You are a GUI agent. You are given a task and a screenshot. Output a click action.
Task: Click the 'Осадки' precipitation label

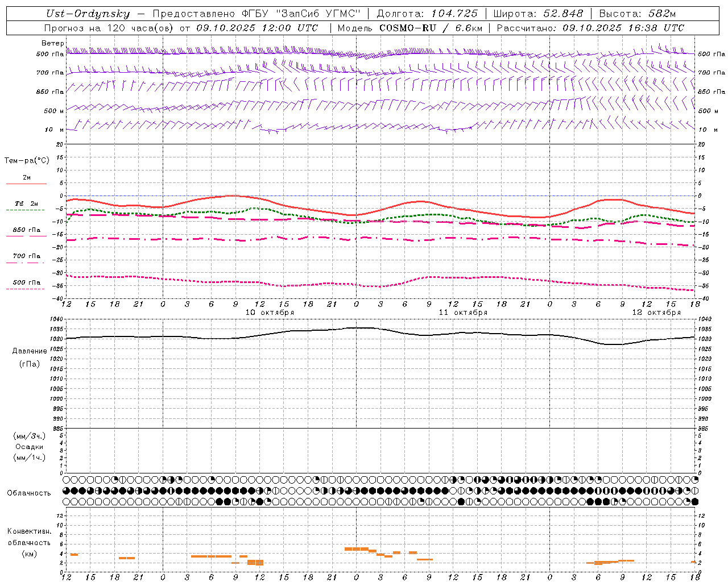pos(30,447)
